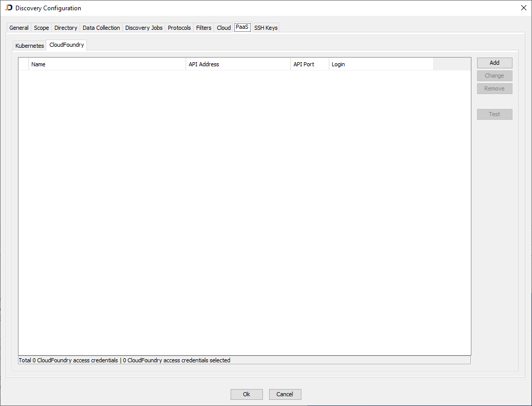
Task: Select the Filters tab
Action: coord(203,27)
